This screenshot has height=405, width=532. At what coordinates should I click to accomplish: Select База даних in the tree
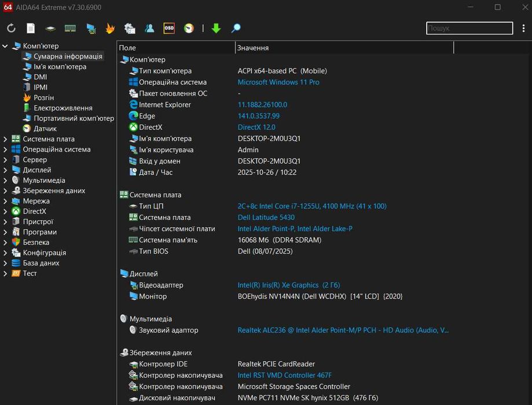41,263
